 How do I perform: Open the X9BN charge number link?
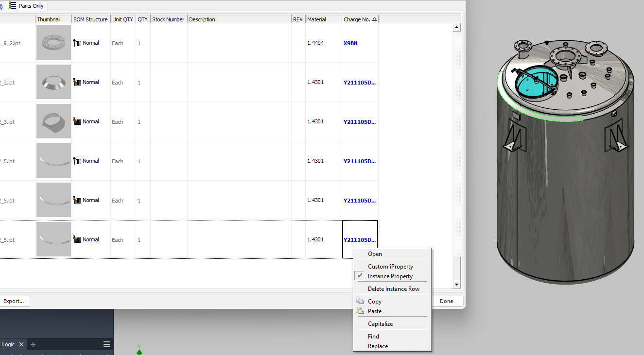point(349,43)
